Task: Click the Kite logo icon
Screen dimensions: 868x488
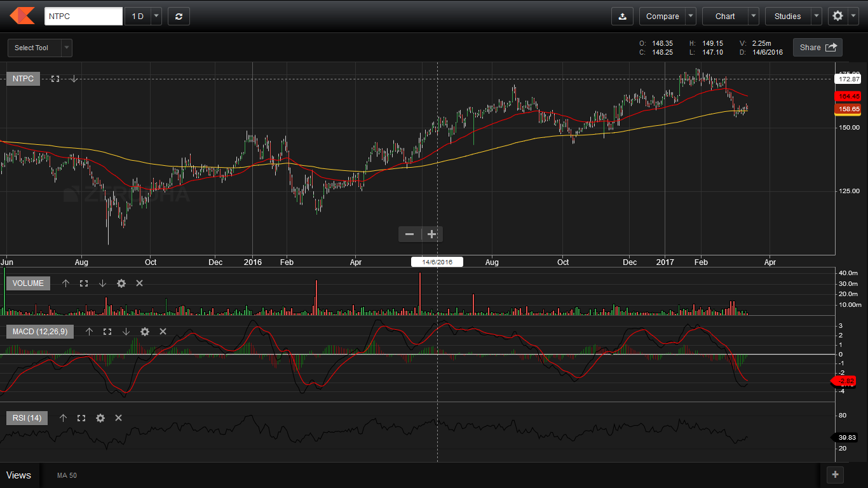Action: 22,16
